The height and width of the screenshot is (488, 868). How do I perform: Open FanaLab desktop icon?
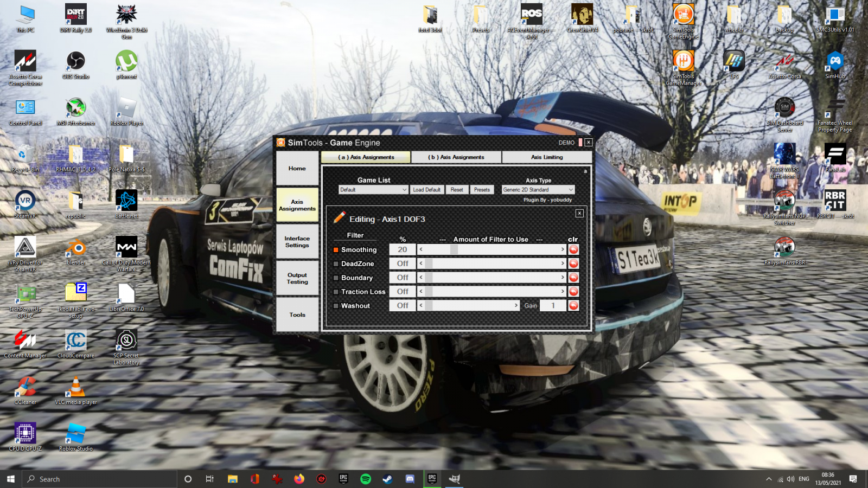point(835,158)
